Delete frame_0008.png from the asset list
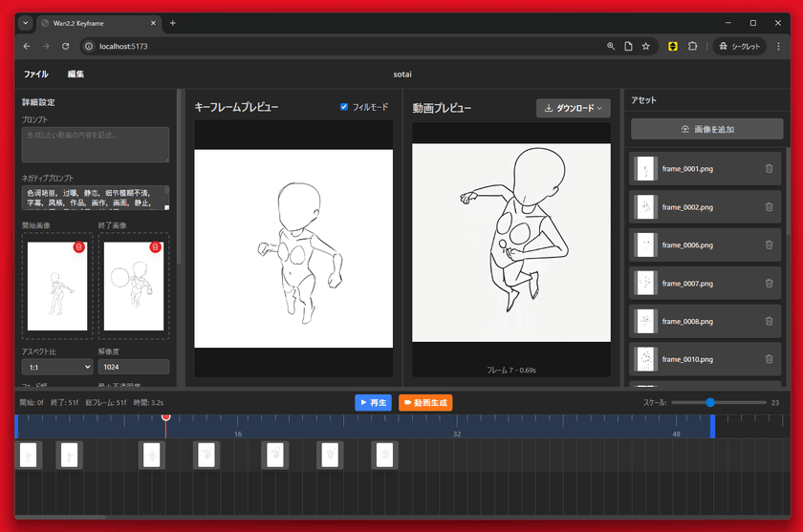The width and height of the screenshot is (803, 532). coord(769,322)
